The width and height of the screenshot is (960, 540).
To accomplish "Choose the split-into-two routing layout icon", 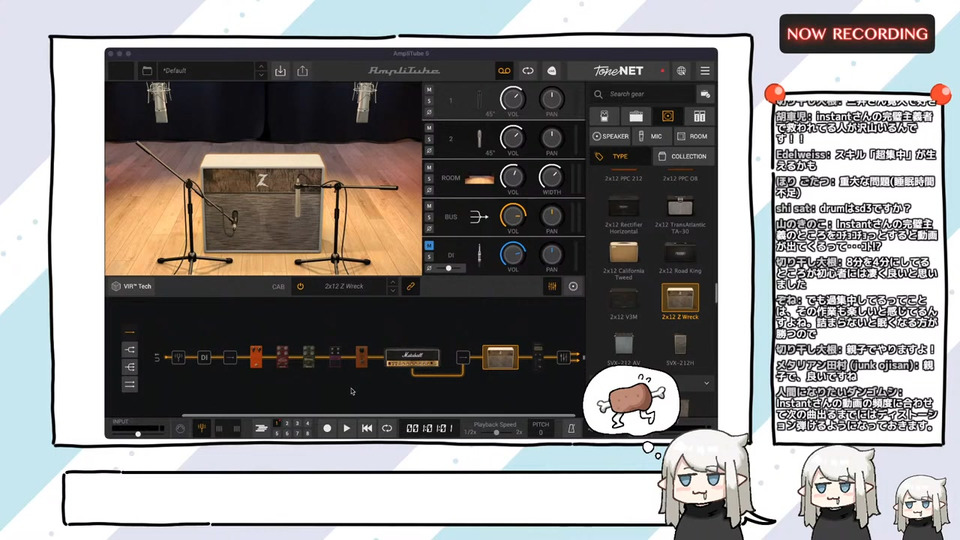I will 130,350.
